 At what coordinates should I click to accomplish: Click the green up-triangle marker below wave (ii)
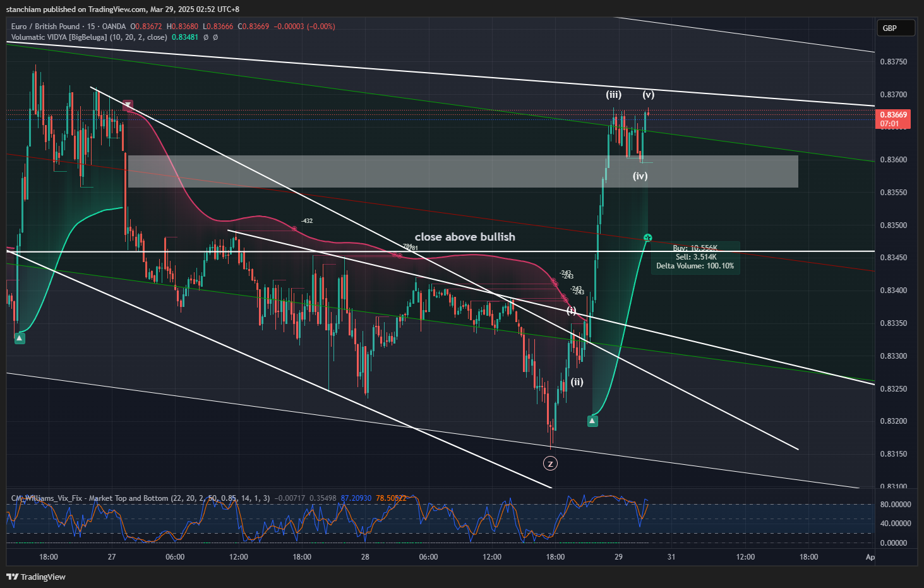click(x=592, y=421)
